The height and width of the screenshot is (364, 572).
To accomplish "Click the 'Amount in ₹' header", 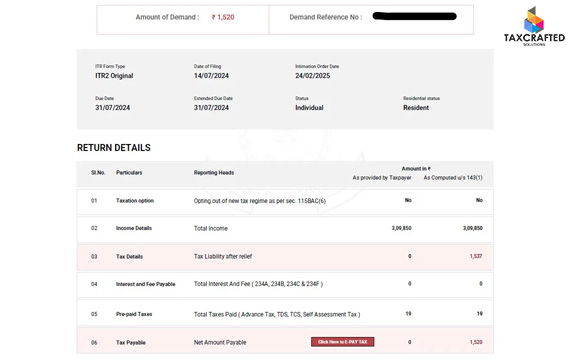I will pos(416,169).
